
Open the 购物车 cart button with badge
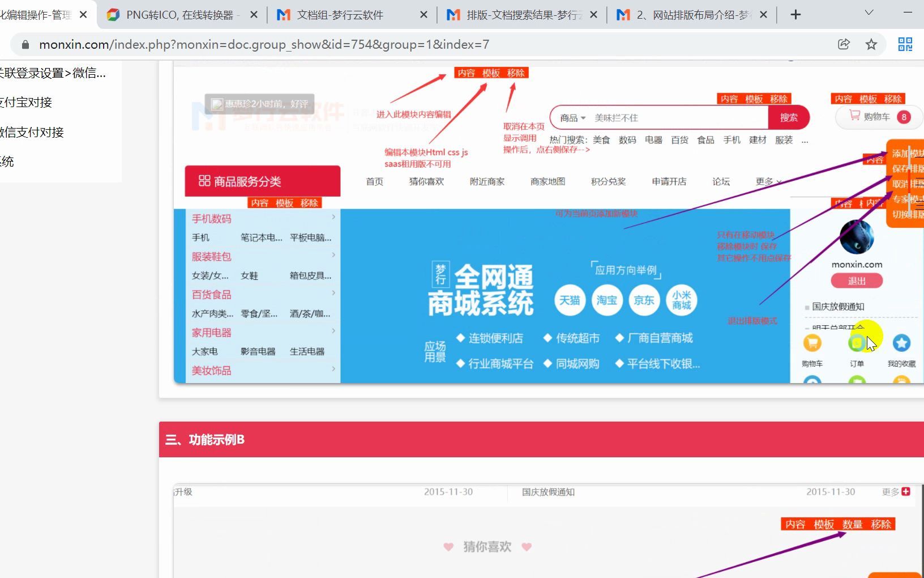879,117
